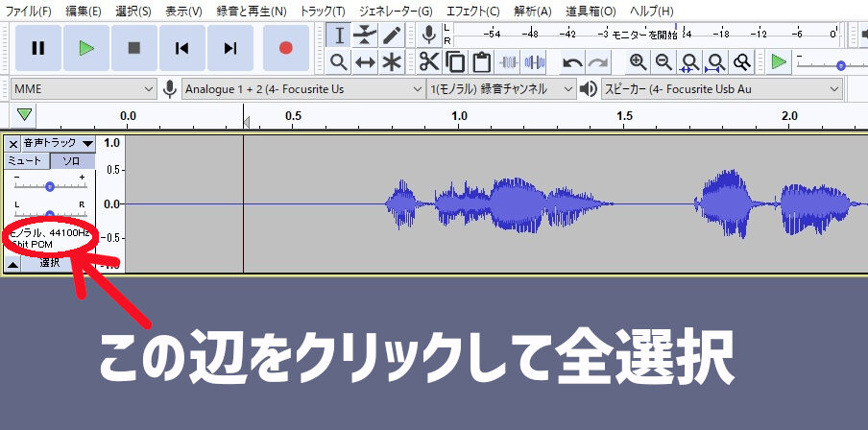
Task: Paste with the clipboard icon
Action: pos(482,61)
